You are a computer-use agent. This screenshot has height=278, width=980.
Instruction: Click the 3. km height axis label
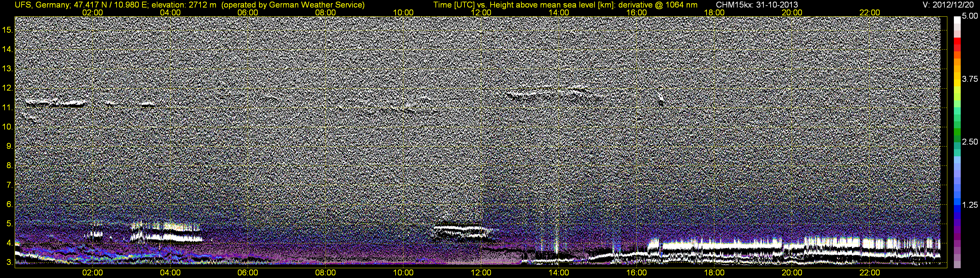pyautogui.click(x=9, y=262)
